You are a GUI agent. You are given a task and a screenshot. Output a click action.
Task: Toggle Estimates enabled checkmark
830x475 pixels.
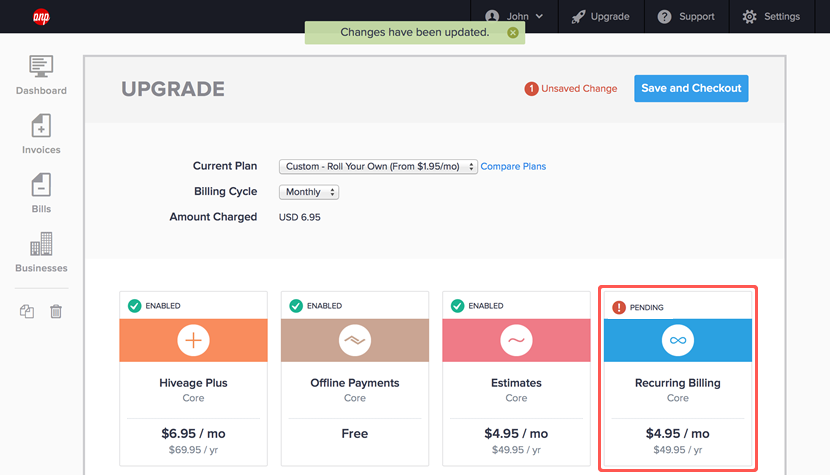pyautogui.click(x=457, y=306)
